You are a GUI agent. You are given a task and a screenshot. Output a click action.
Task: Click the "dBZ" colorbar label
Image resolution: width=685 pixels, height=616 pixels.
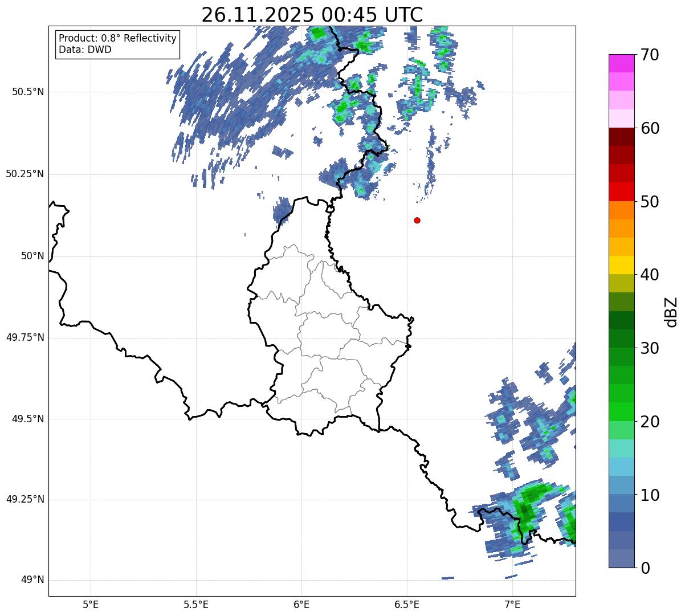click(x=671, y=312)
